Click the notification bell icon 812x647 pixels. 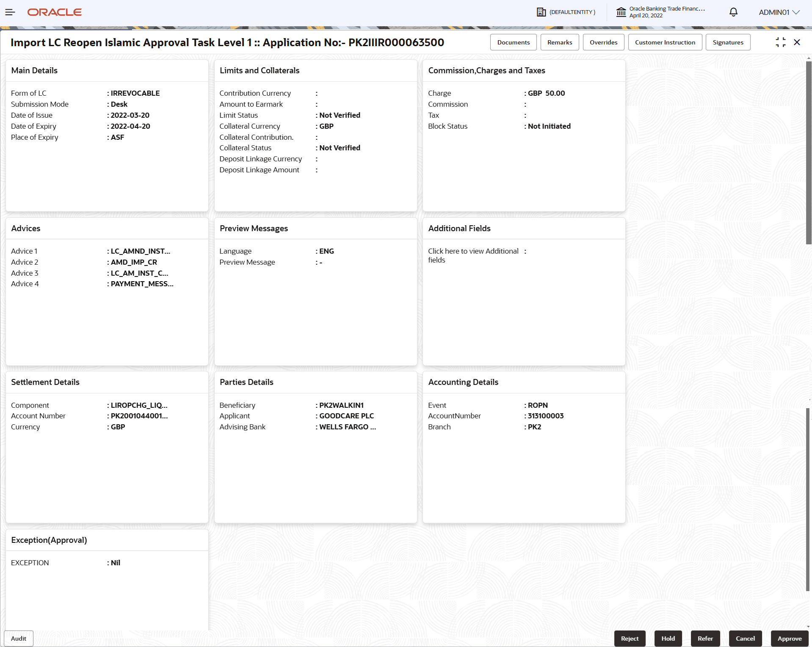tap(733, 12)
